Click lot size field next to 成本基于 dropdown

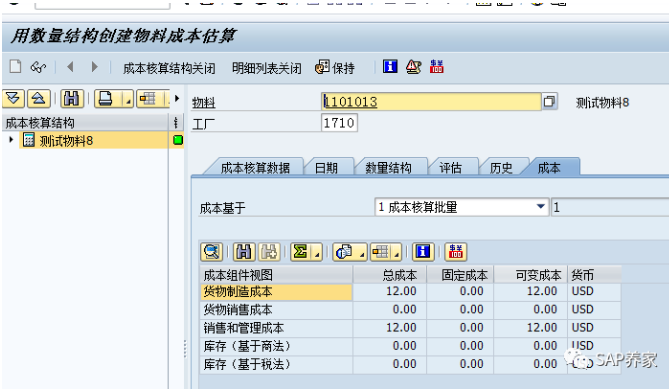[x=610, y=207]
